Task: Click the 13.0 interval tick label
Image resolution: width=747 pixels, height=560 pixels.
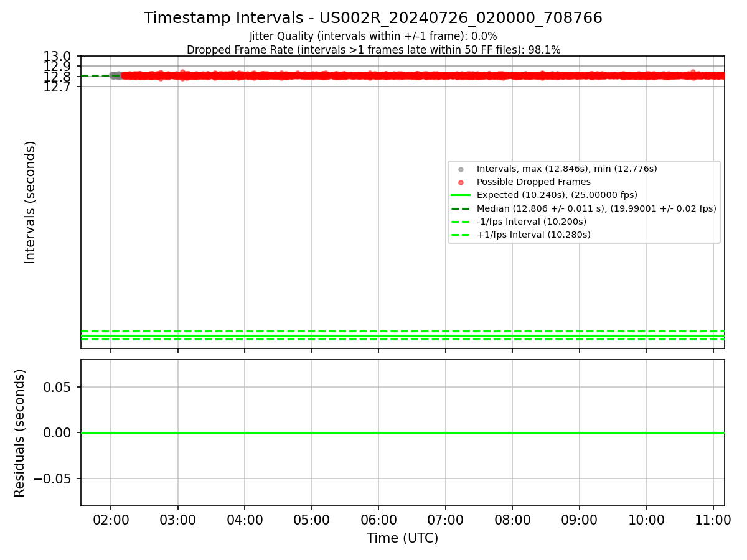Action: pyautogui.click(x=57, y=57)
